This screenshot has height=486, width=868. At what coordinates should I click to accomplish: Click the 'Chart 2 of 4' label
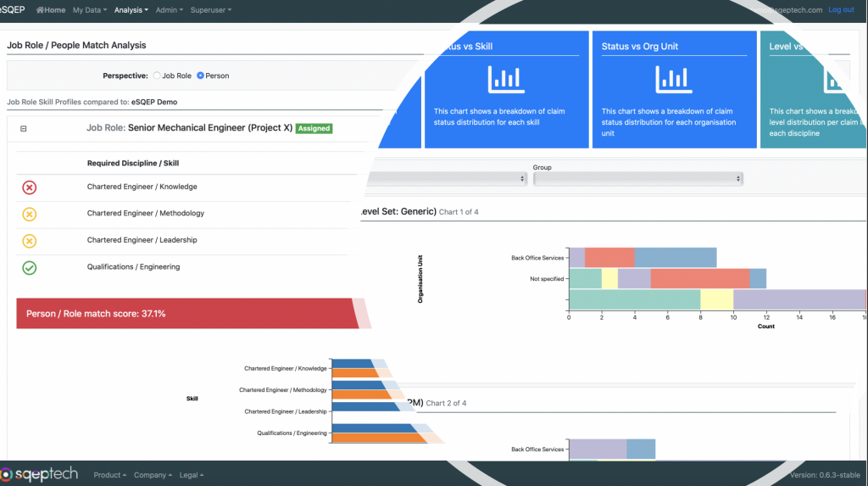446,403
